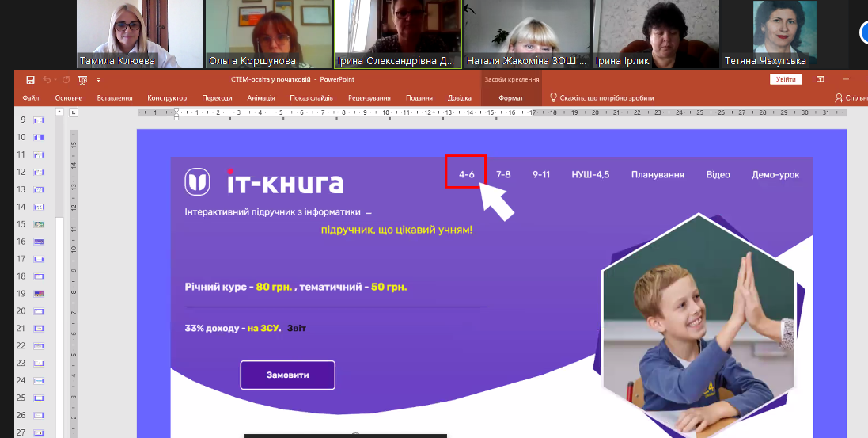Select Ірина Ірлик video tile
The width and height of the screenshot is (868, 438).
[x=656, y=34]
